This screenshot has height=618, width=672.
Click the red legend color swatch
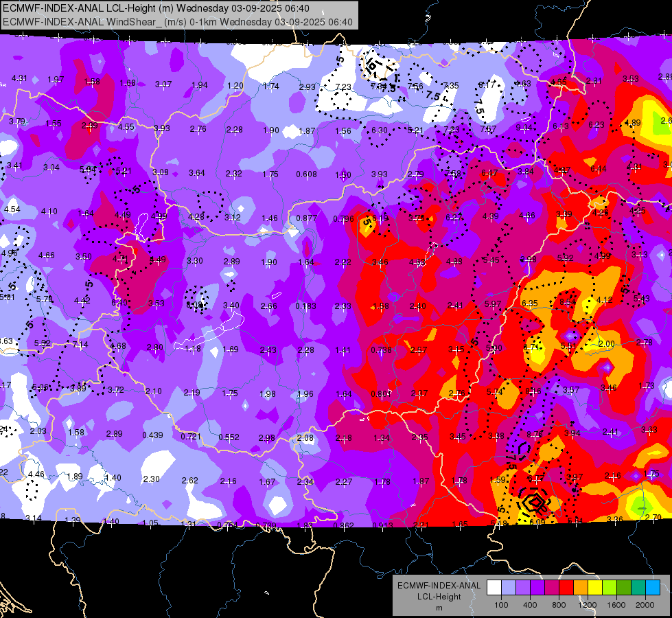coord(566,588)
